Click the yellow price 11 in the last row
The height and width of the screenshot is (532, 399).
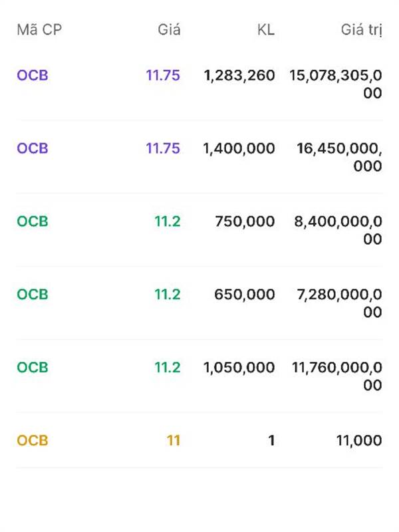[173, 441]
